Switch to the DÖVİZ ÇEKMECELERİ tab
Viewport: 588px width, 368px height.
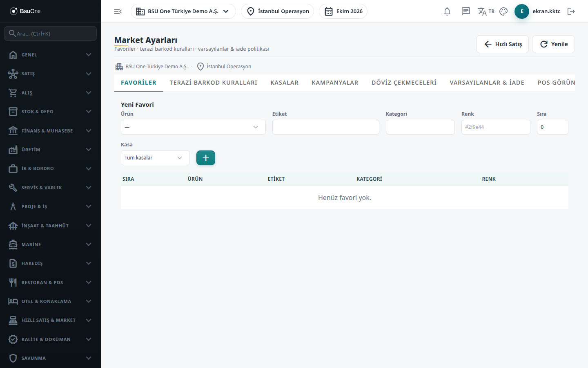(x=404, y=83)
